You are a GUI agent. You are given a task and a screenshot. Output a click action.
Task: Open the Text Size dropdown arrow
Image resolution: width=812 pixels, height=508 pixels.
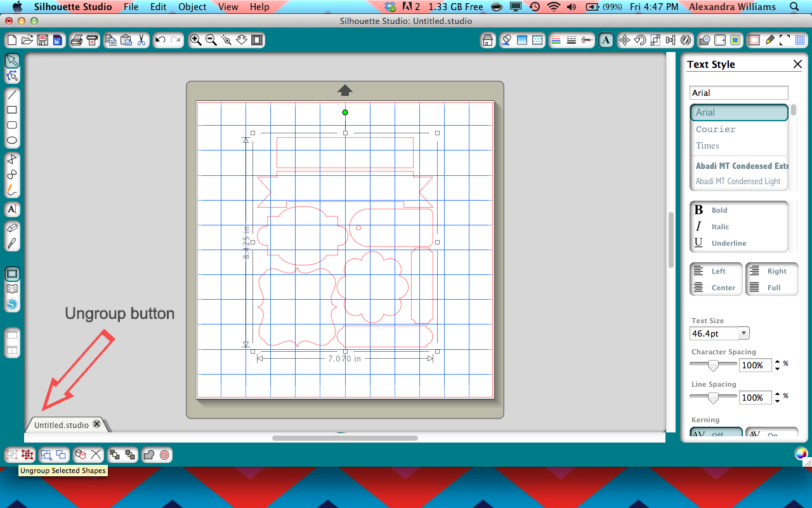(743, 333)
